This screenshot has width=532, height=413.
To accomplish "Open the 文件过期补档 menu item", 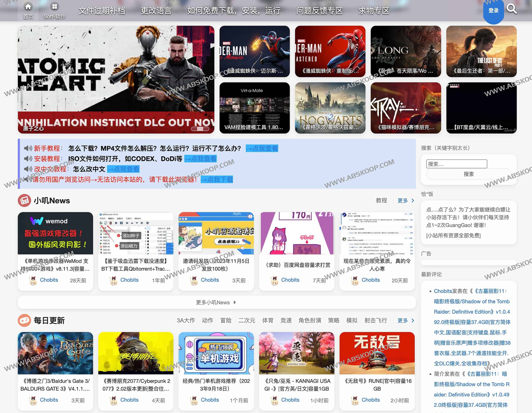I will point(102,11).
